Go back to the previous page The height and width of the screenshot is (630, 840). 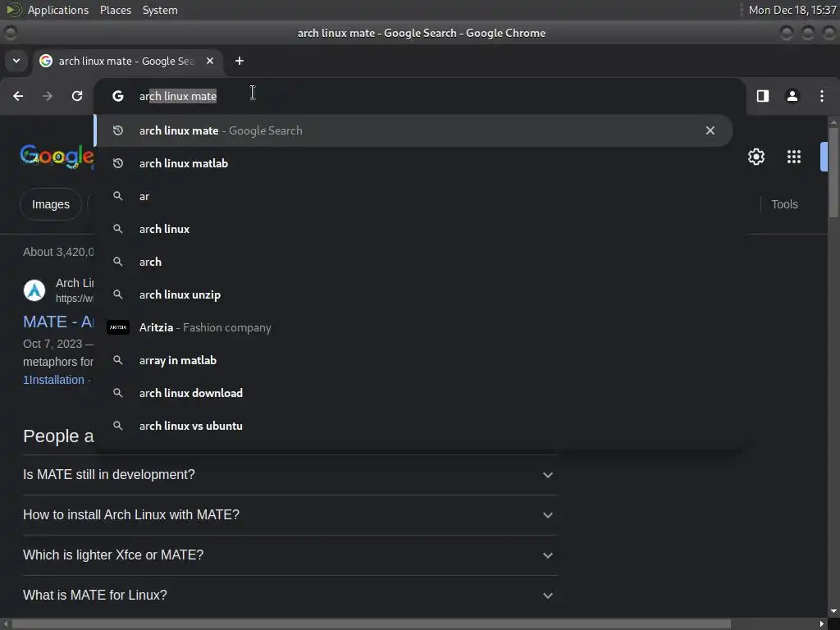(x=18, y=96)
